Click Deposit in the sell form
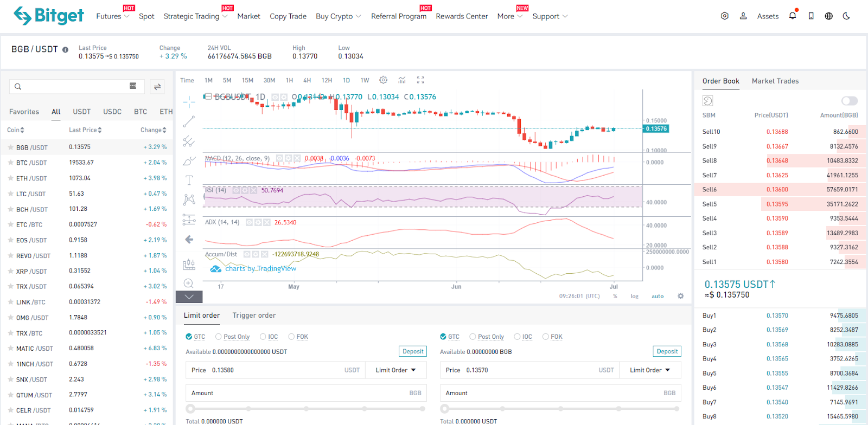This screenshot has width=868, height=425. pos(667,351)
